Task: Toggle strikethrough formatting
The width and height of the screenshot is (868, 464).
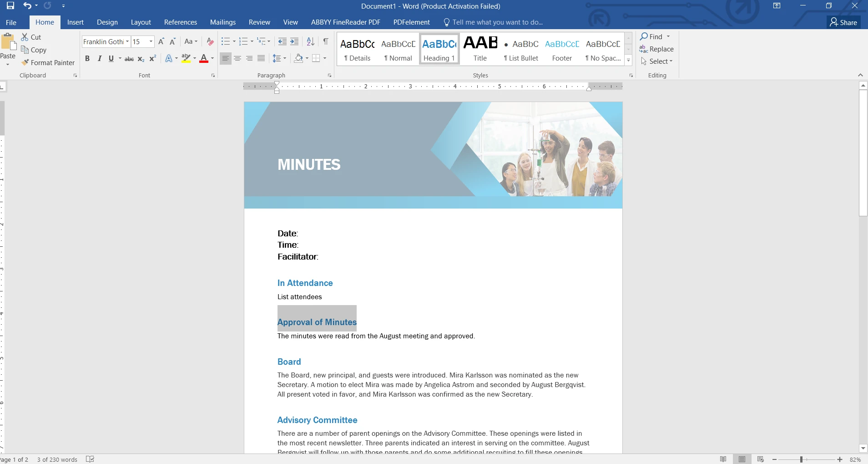Action: click(x=129, y=58)
